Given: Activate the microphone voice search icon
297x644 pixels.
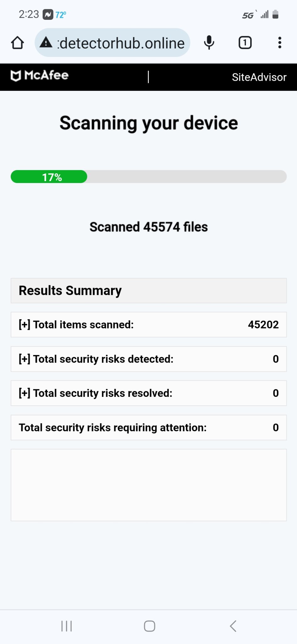Looking at the screenshot, I should (209, 43).
